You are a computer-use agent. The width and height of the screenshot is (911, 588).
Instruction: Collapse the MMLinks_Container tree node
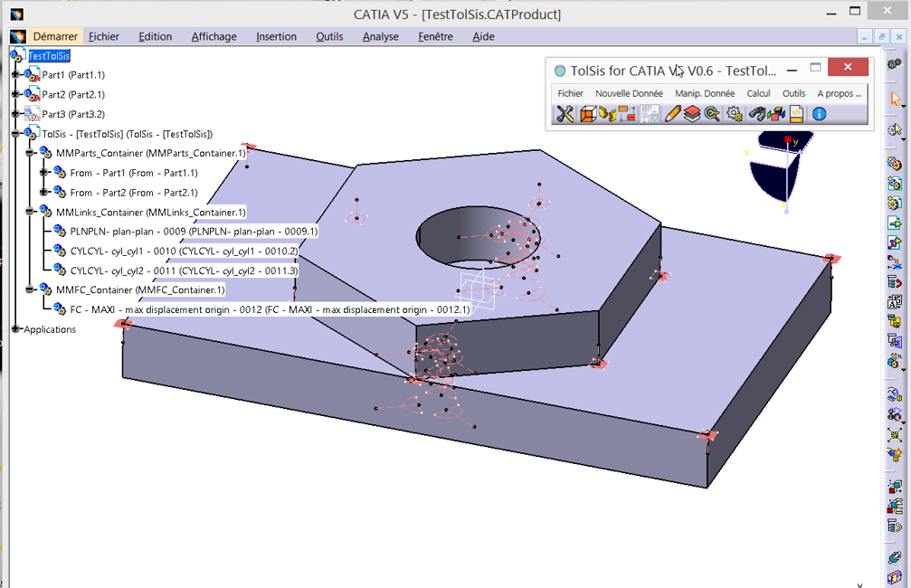30,212
